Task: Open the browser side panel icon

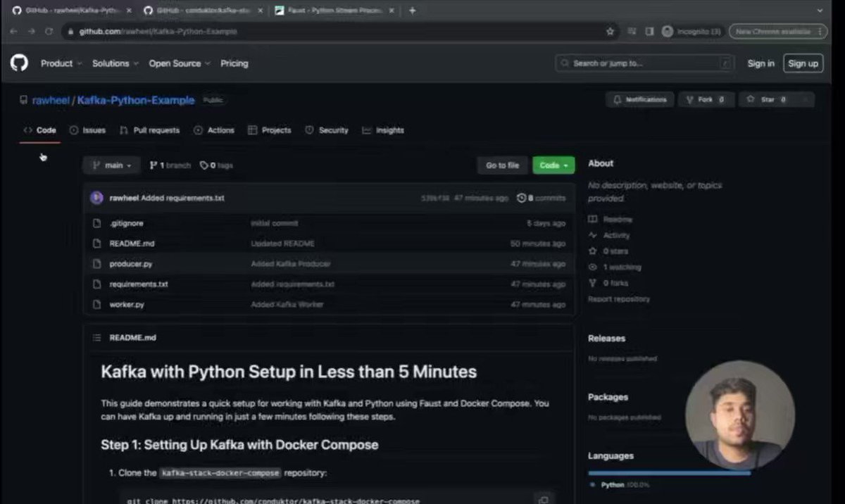Action: tap(649, 32)
